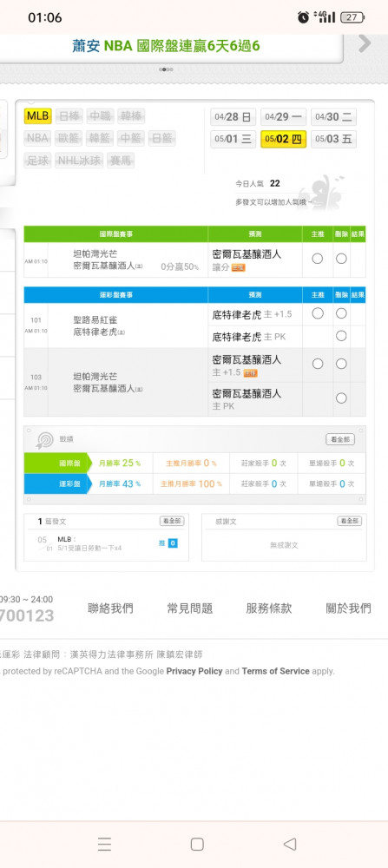388x868 pixels.
Task: Tap the Android home square icon
Action: click(x=196, y=844)
